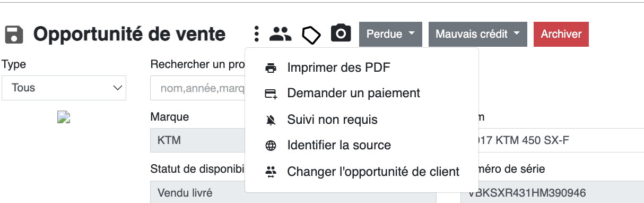
Task: Open the Type dropdown showing Tous
Action: 64,88
